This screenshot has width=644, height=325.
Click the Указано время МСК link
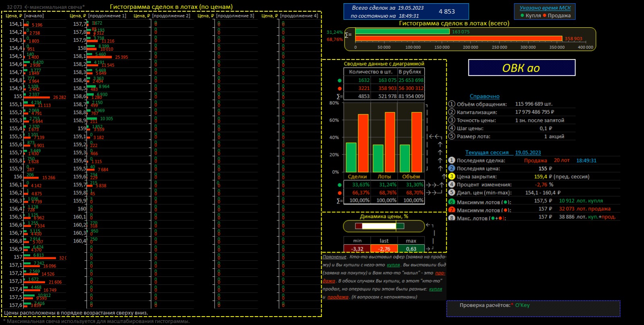(545, 8)
